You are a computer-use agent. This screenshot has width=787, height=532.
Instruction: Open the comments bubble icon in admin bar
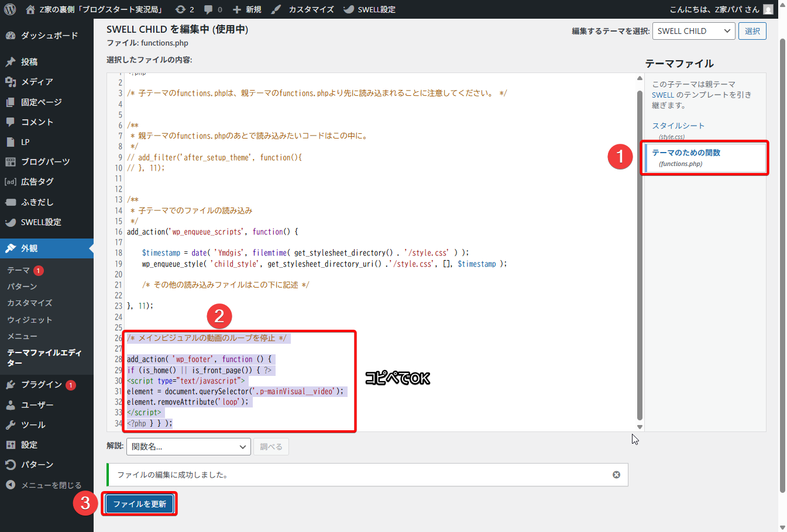click(209, 9)
